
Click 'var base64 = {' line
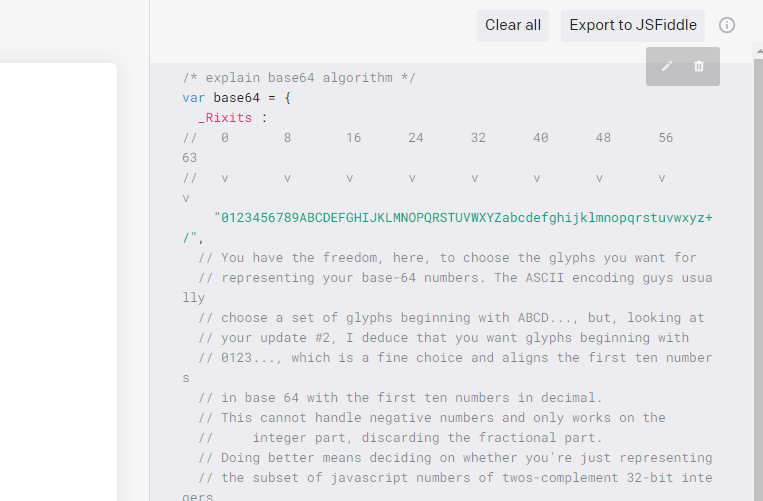click(236, 98)
